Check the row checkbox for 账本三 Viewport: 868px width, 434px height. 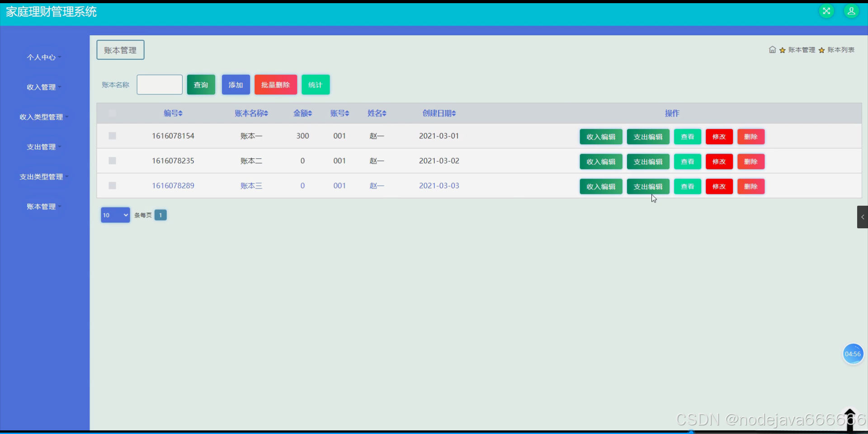tap(113, 185)
